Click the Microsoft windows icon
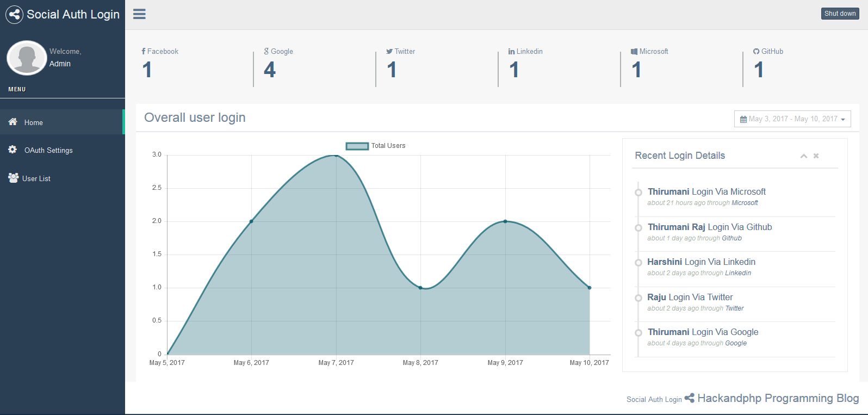 (634, 51)
